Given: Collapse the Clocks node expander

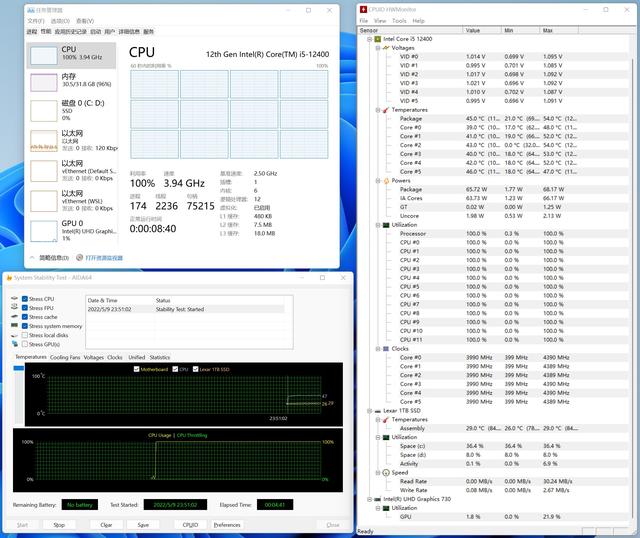Looking at the screenshot, I should coord(378,349).
